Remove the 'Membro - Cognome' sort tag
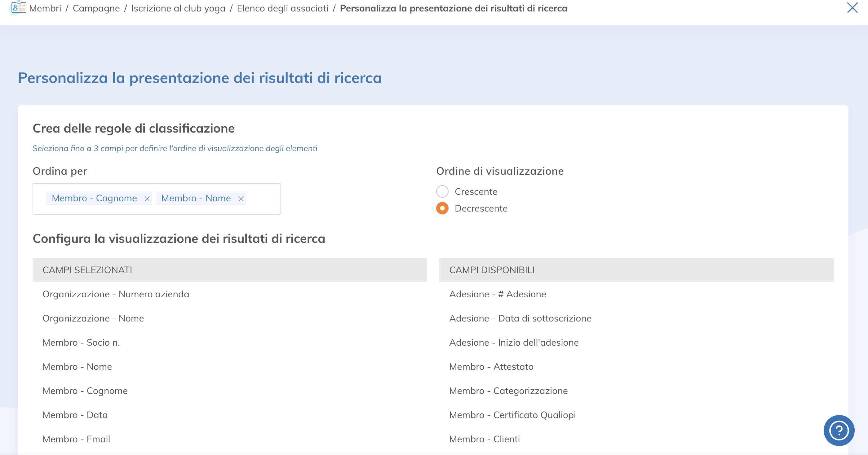 pos(147,199)
